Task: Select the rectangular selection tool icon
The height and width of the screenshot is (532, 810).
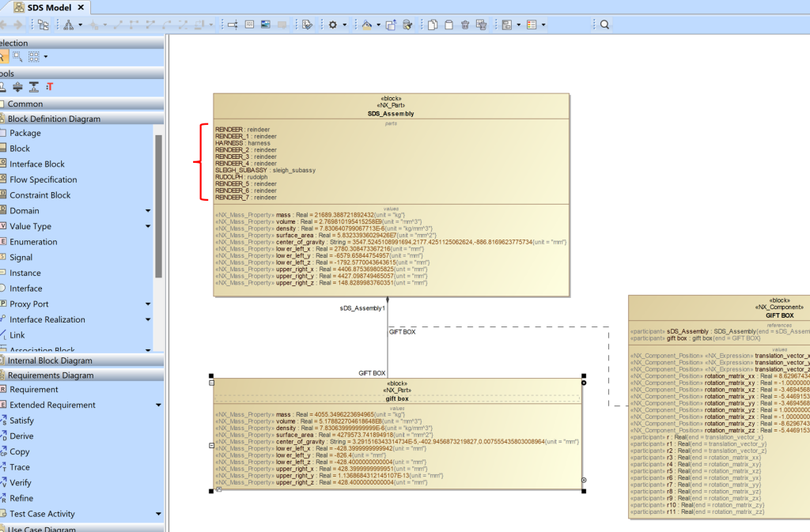Action: pos(17,57)
